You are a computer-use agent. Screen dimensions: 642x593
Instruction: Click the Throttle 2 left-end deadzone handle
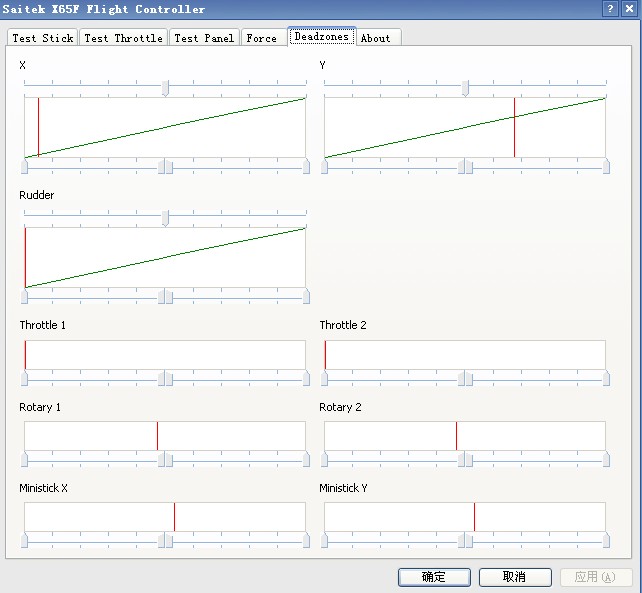(324, 378)
